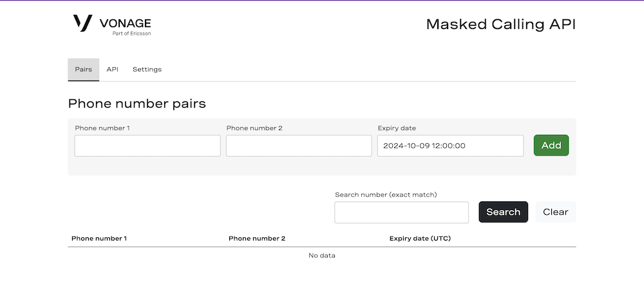The image size is (644, 296).
Task: Click the 'No data' table row
Action: 322,256
